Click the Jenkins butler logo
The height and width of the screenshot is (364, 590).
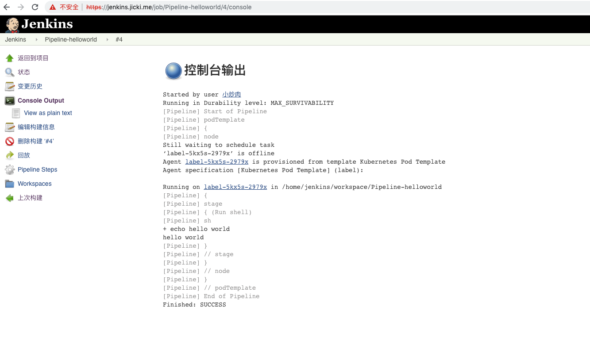coord(12,24)
